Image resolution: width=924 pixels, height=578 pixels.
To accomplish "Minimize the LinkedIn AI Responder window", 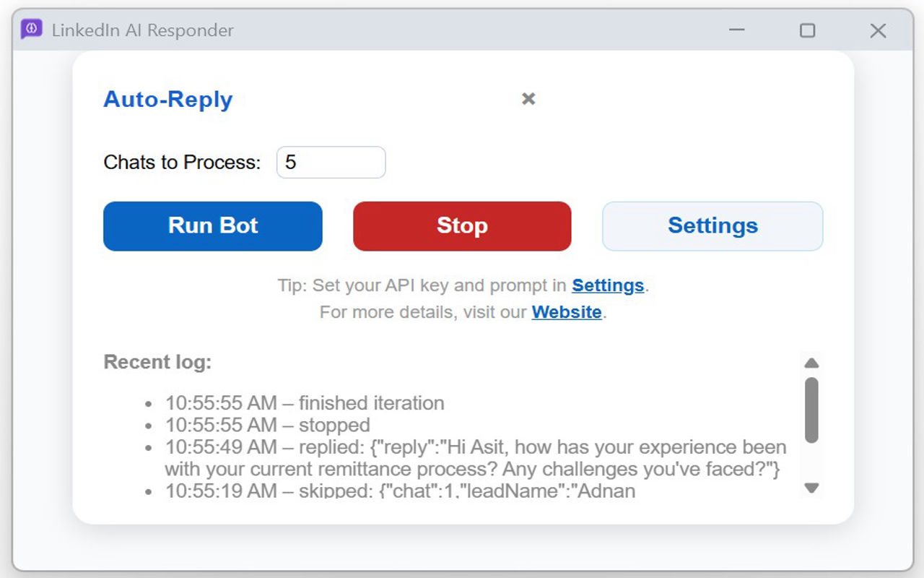I will [737, 30].
